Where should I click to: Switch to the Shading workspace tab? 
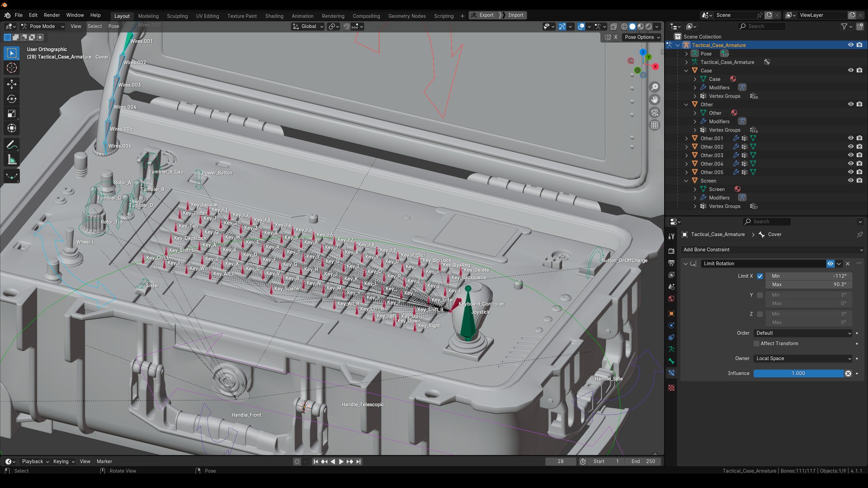[x=274, y=16]
